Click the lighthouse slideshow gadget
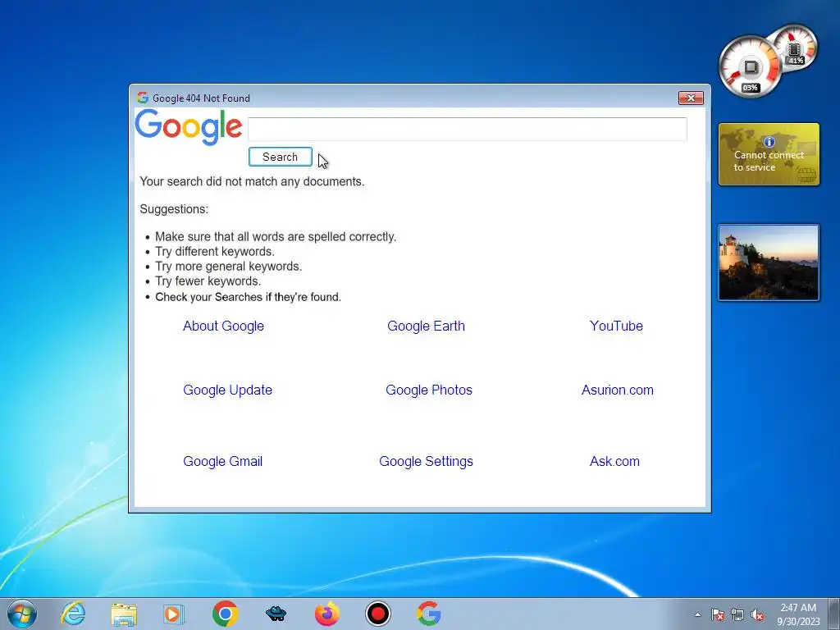840x630 pixels. (769, 262)
